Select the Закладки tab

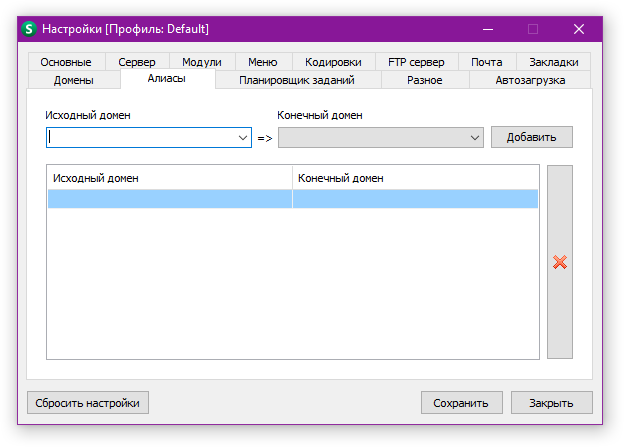[x=554, y=62]
